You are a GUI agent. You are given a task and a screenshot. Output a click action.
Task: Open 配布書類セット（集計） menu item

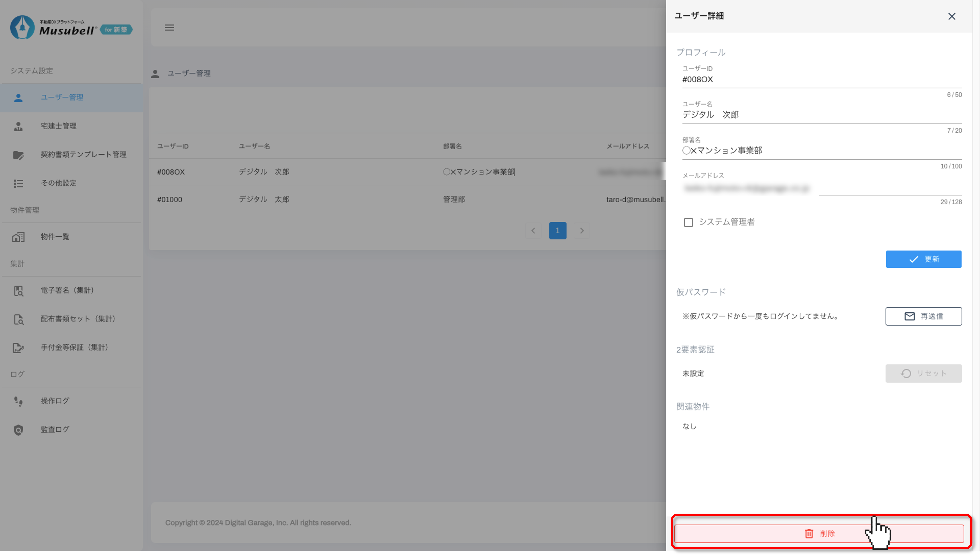(x=78, y=319)
